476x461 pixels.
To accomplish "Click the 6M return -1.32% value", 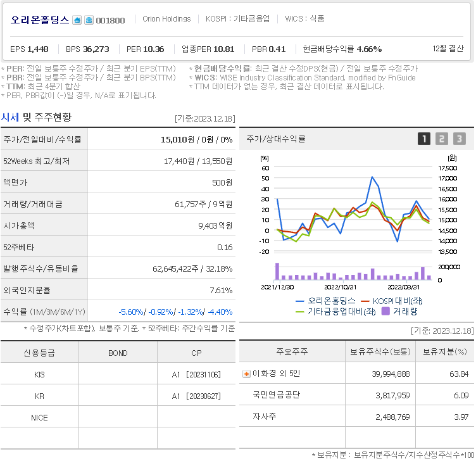I will (191, 312).
